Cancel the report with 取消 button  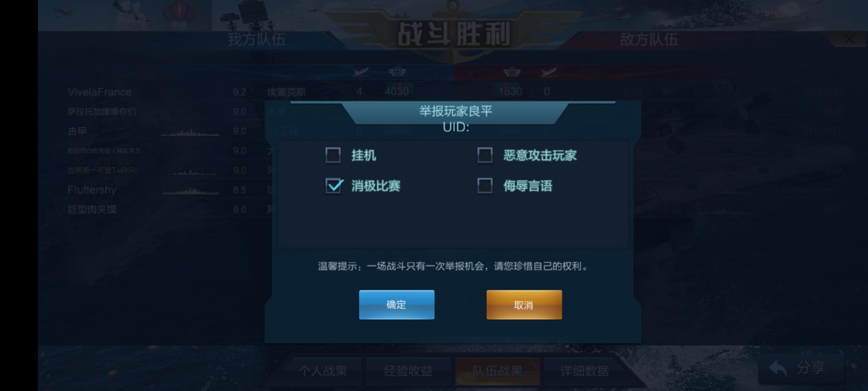[x=524, y=304]
